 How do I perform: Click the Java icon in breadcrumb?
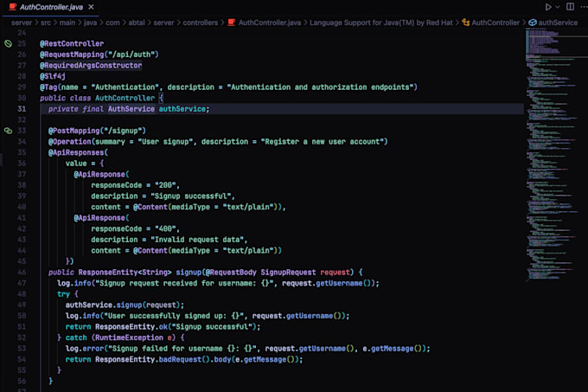tap(232, 22)
